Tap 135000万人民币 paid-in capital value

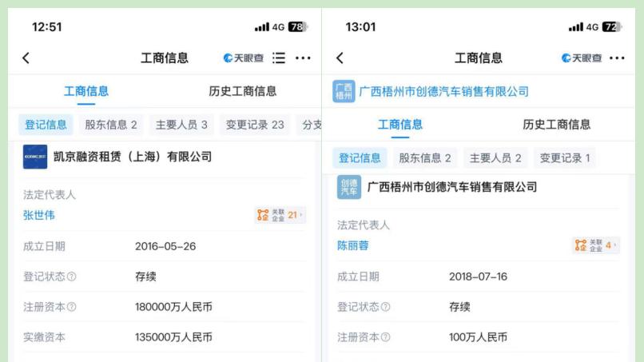[x=173, y=337]
